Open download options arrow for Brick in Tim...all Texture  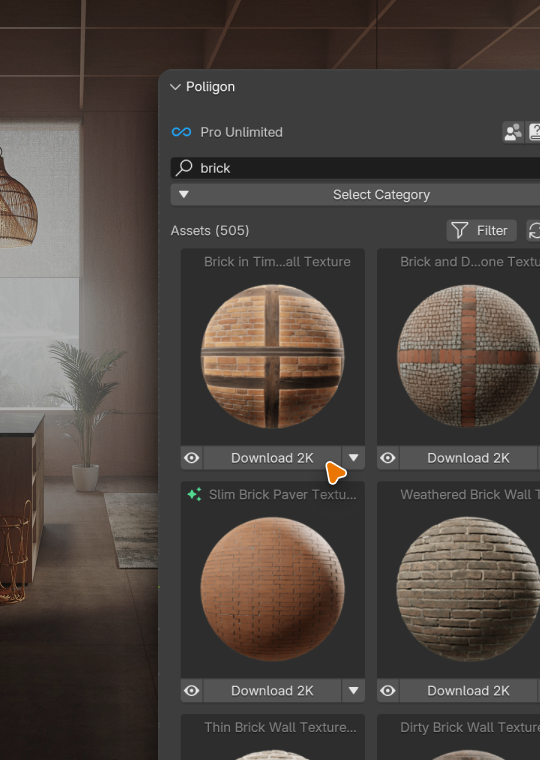pyautogui.click(x=353, y=458)
